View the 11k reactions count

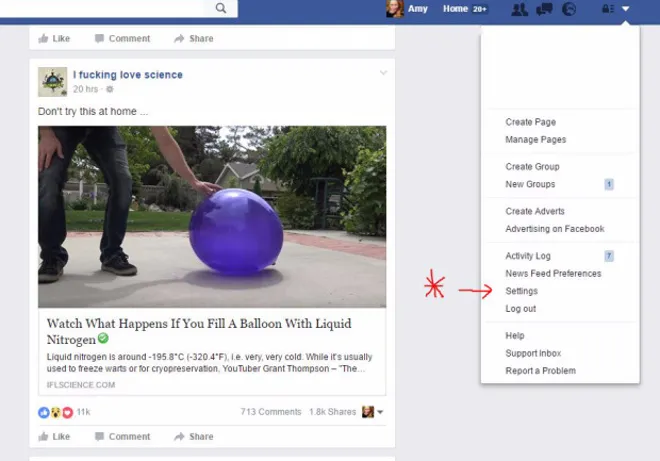point(83,412)
